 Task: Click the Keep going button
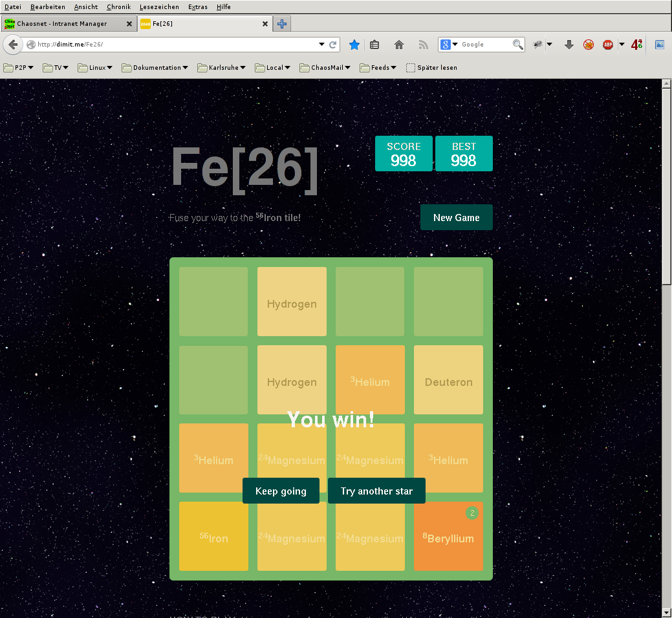tap(281, 491)
